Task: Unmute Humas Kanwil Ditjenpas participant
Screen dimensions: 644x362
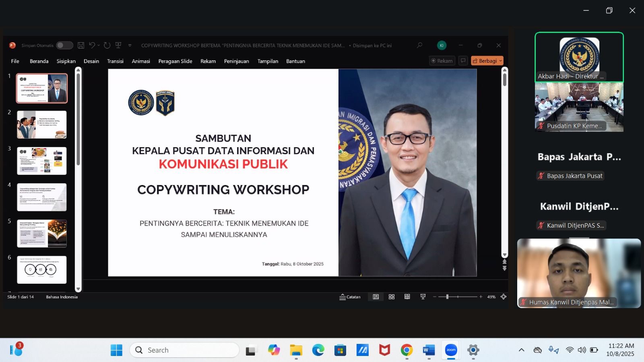Action: [523, 302]
